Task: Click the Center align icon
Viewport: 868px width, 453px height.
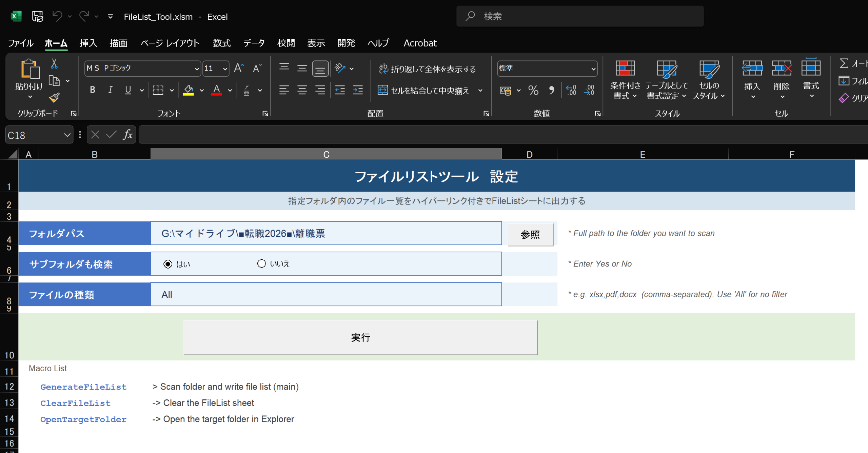Action: click(x=302, y=90)
